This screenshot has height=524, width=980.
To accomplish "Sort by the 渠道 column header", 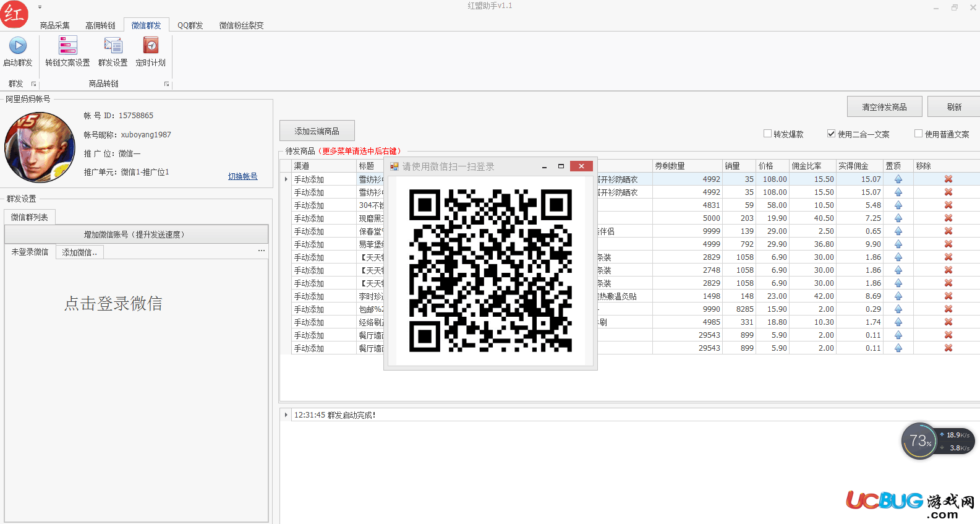I will pos(324,166).
